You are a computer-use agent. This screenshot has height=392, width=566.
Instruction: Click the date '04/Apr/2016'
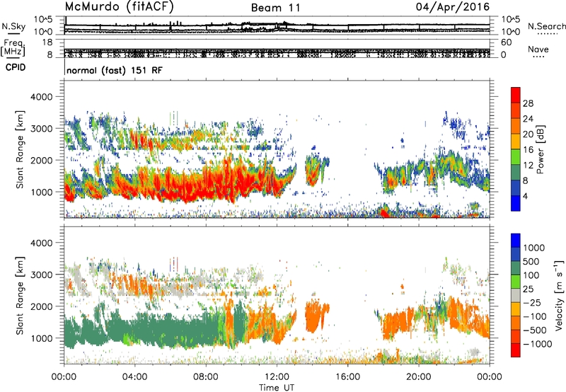pos(453,7)
